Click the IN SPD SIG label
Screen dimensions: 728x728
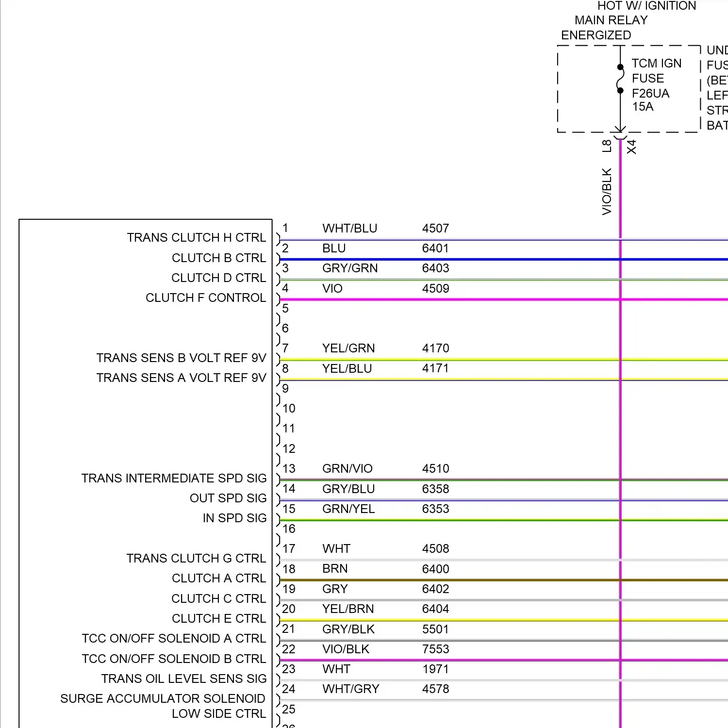pyautogui.click(x=235, y=518)
